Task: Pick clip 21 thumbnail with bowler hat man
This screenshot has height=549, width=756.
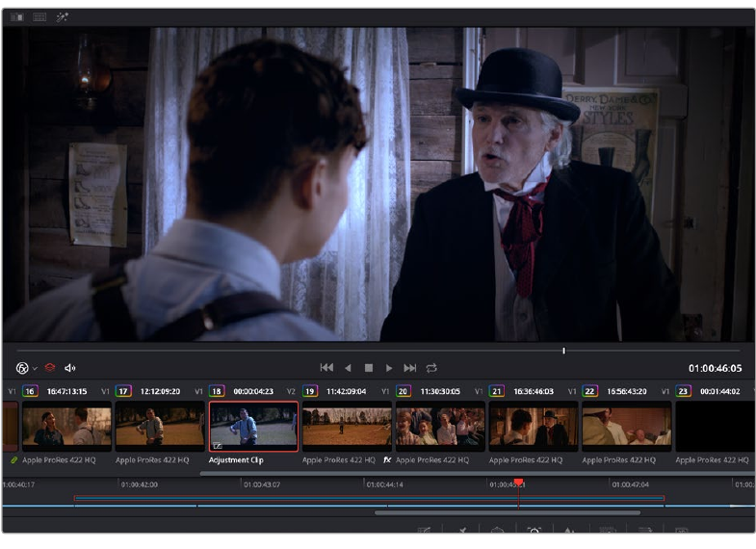Action: click(534, 427)
